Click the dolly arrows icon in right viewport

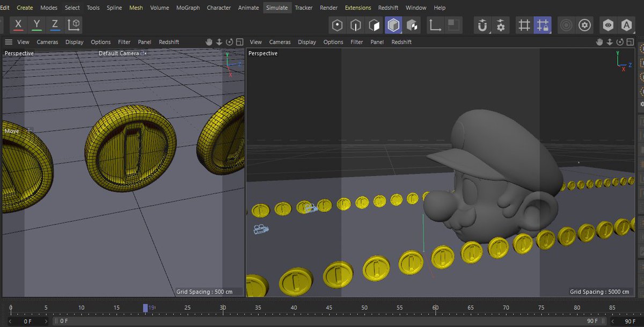(x=611, y=42)
